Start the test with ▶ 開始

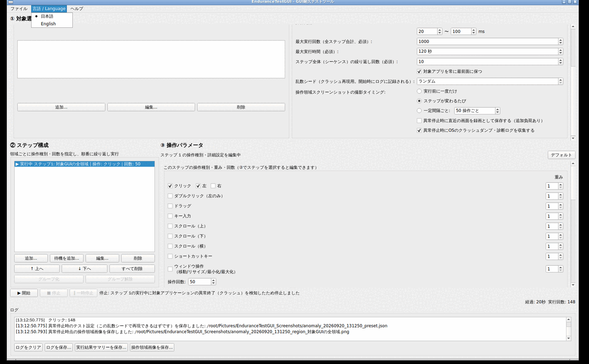(24, 293)
